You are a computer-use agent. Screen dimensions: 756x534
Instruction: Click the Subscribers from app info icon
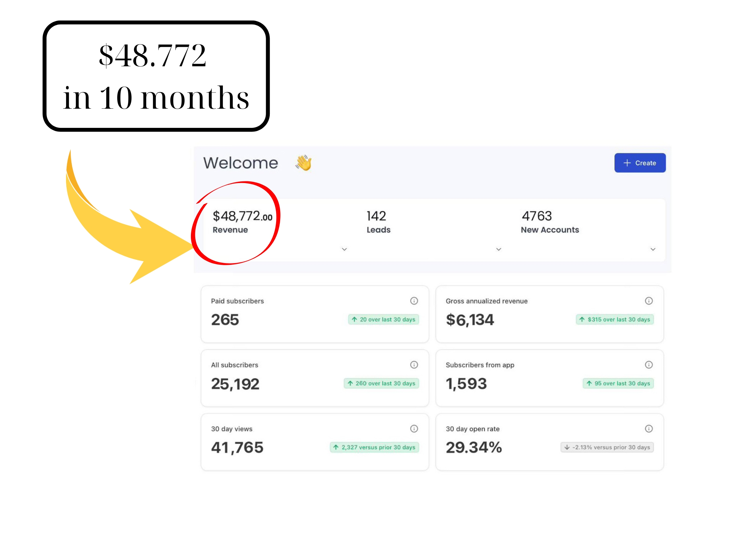649,365
